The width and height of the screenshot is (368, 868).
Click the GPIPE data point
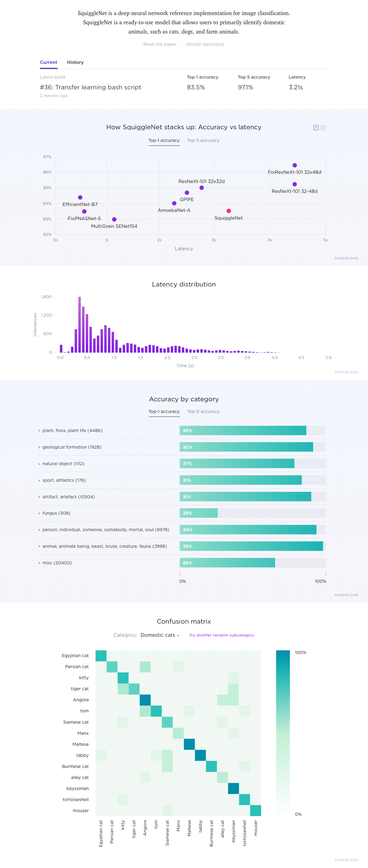(x=187, y=193)
